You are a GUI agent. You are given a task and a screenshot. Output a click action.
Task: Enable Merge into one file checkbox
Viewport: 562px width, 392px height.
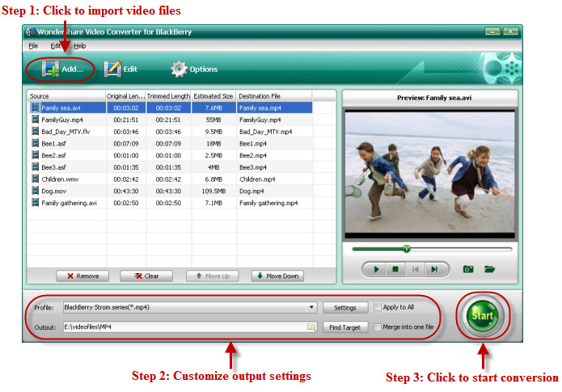click(x=377, y=327)
